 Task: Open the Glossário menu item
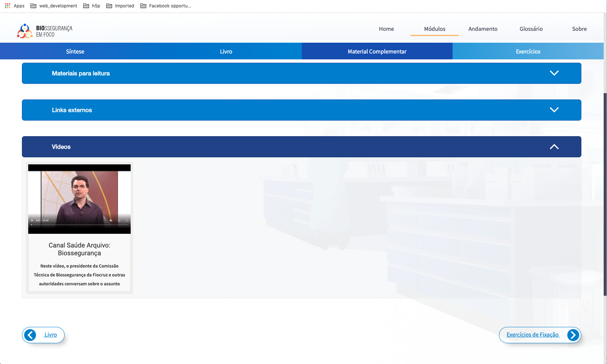point(531,29)
